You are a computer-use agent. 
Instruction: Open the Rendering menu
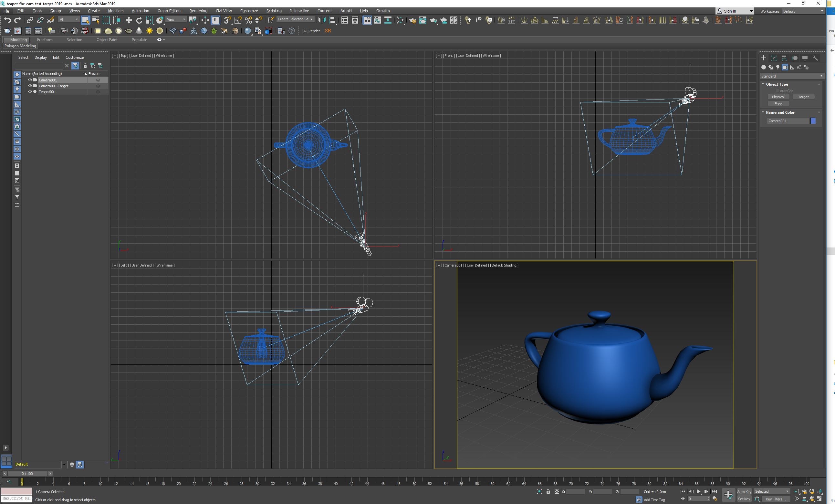[198, 11]
